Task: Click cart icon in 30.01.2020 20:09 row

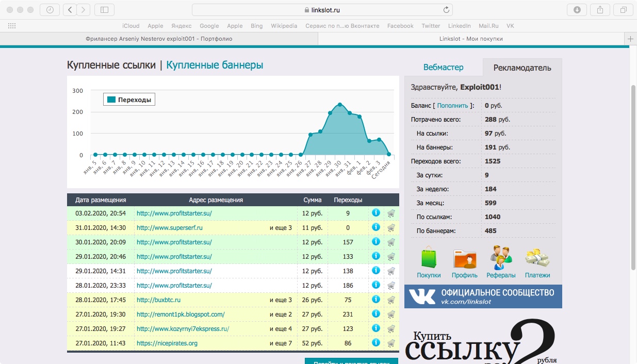Action: coord(391,242)
